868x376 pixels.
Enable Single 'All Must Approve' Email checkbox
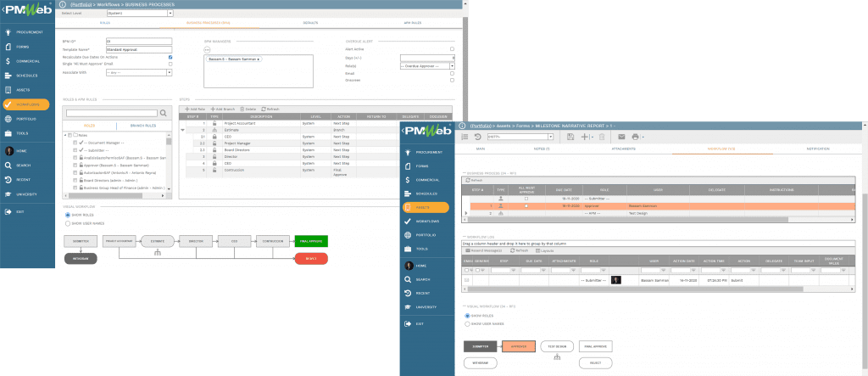(170, 65)
